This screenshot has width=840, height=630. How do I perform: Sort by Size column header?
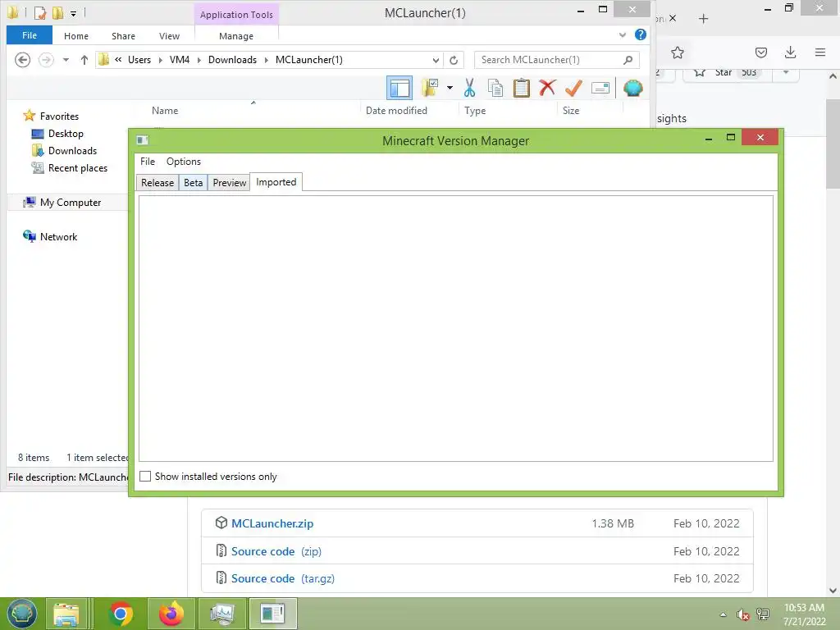(x=571, y=111)
